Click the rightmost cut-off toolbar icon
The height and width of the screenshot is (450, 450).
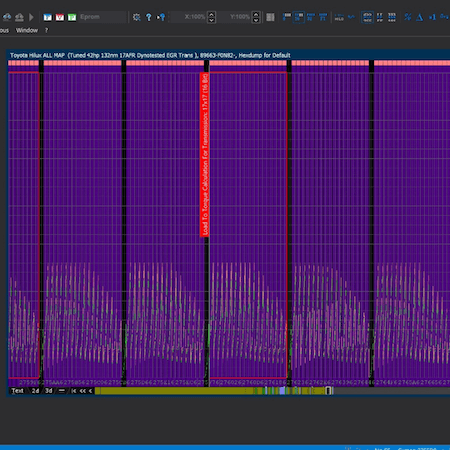tap(445, 17)
